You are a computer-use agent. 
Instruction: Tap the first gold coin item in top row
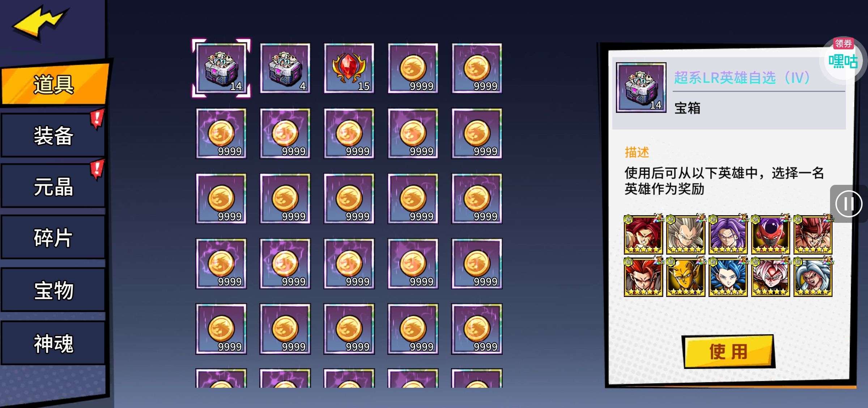pos(413,68)
